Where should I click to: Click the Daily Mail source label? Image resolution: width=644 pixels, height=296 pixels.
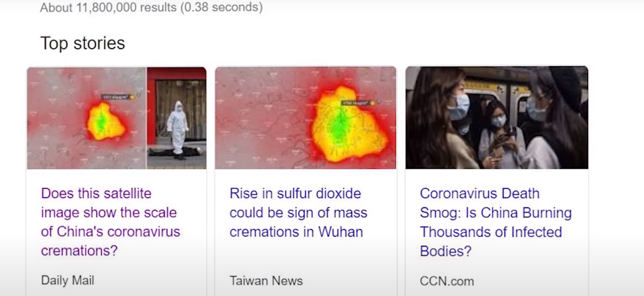[x=67, y=281]
